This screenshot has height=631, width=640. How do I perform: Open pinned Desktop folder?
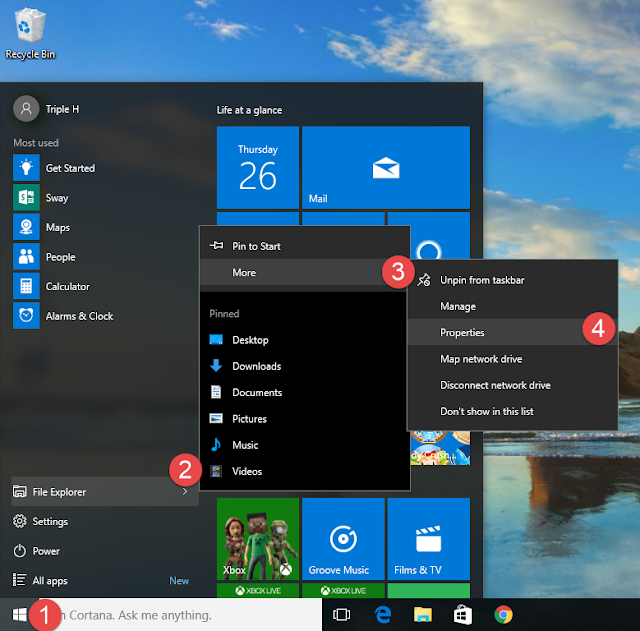tap(304, 340)
